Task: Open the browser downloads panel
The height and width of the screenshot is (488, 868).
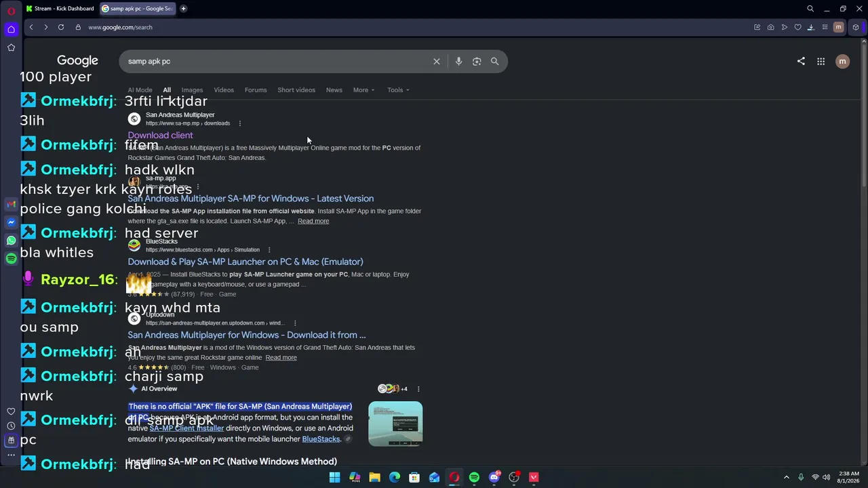Action: (811, 27)
